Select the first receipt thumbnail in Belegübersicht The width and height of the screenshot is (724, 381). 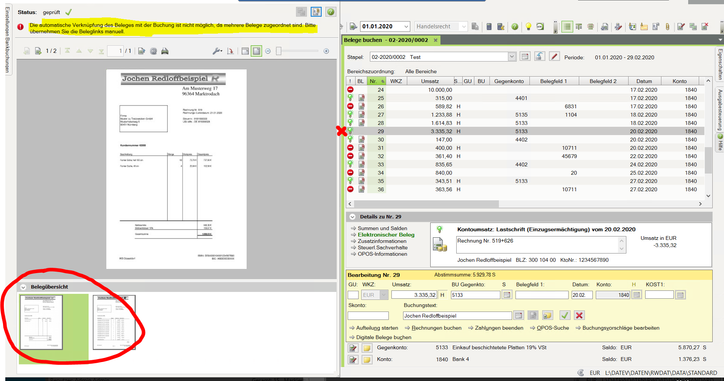click(41, 322)
